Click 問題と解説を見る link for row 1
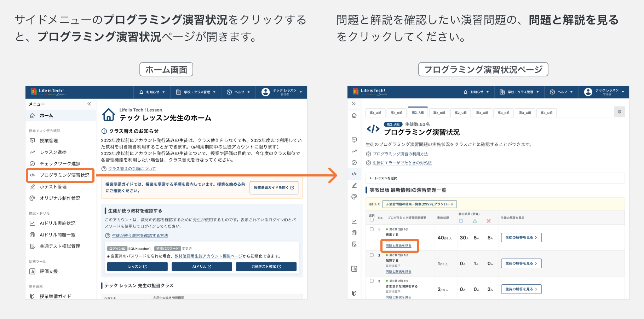Image resolution: width=644 pixels, height=319 pixels. click(398, 245)
